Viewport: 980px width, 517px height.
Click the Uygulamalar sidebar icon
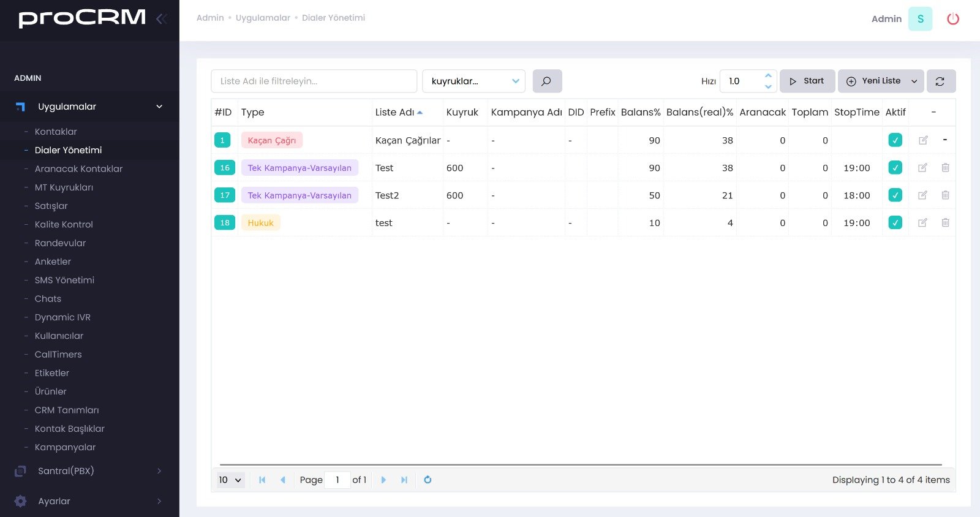(x=20, y=107)
